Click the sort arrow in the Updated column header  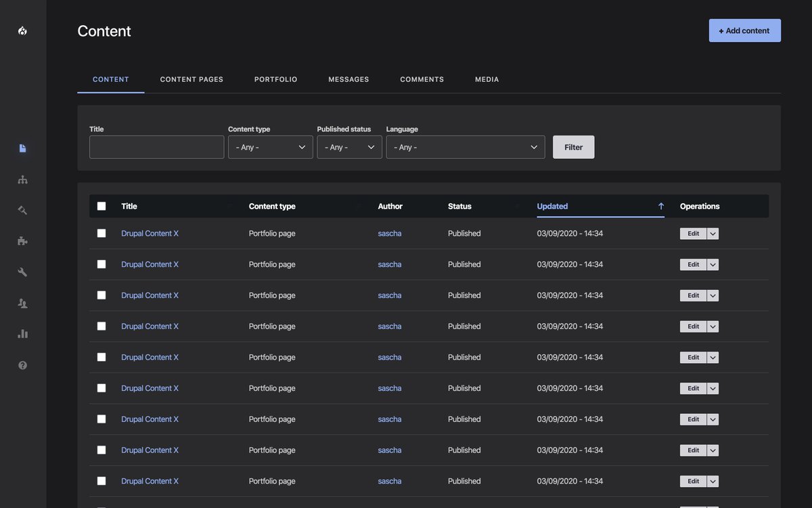[x=661, y=206]
